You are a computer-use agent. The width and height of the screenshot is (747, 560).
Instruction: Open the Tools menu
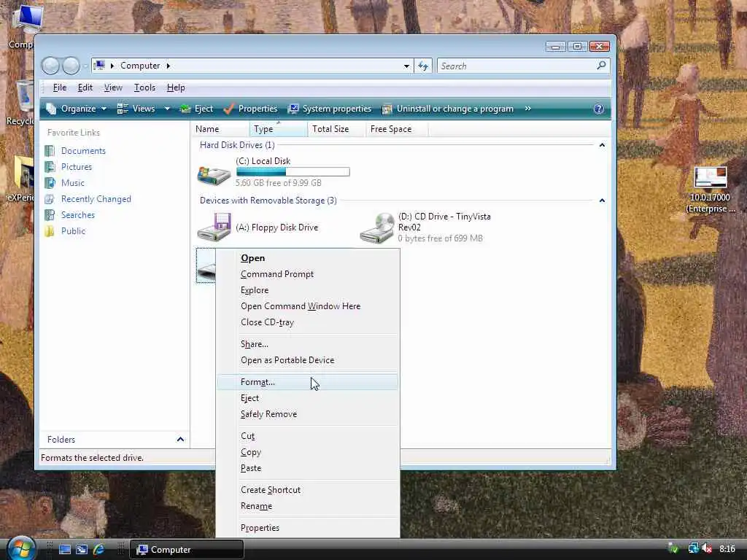pyautogui.click(x=145, y=87)
